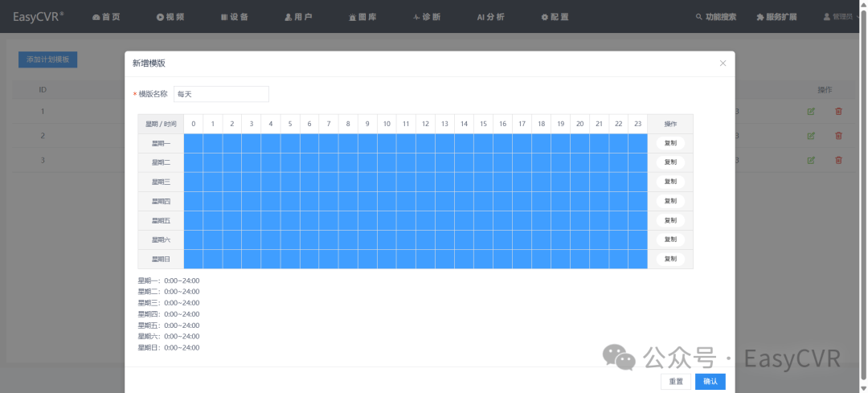This screenshot has width=868, height=393.
Task: Toggle 星期四 hour 12 cell
Action: point(425,201)
